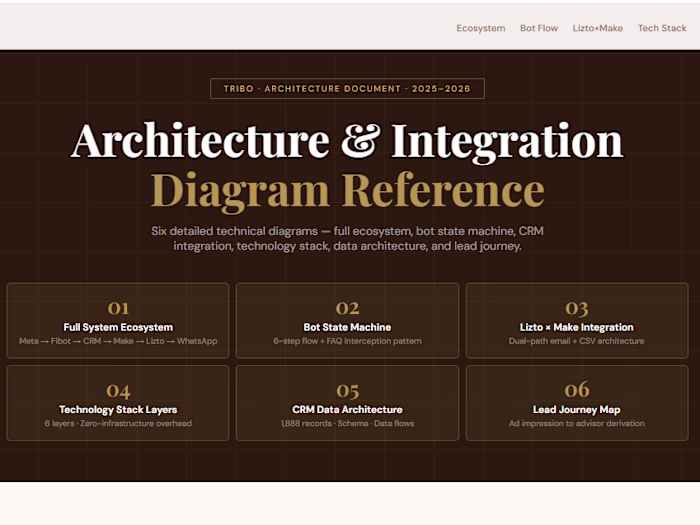Click the number 06 label
The image size is (700, 525).
click(577, 390)
